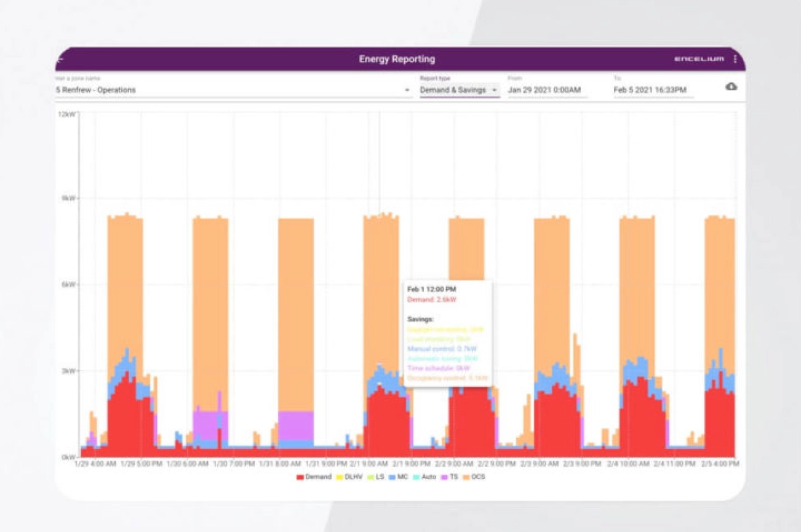Image resolution: width=801 pixels, height=532 pixels.
Task: Click the 2/2 9:00 PM axis label
Action: pyautogui.click(x=498, y=464)
